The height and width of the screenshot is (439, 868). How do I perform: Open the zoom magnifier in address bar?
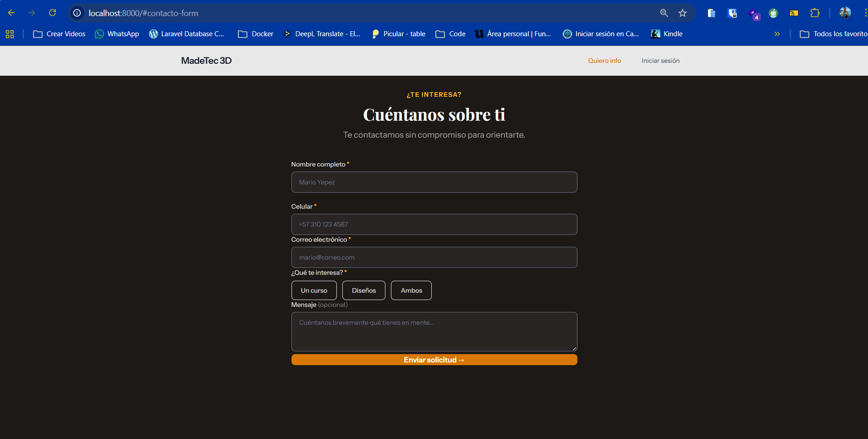[664, 13]
